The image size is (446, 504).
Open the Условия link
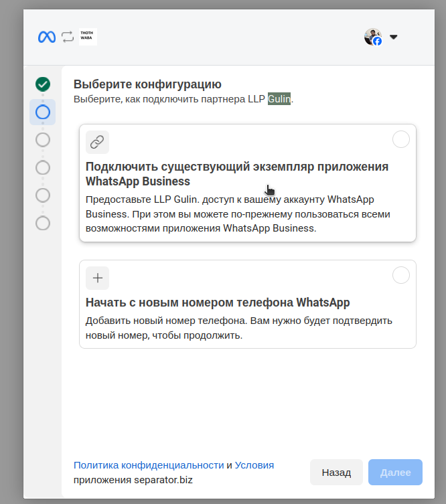pyautogui.click(x=254, y=465)
